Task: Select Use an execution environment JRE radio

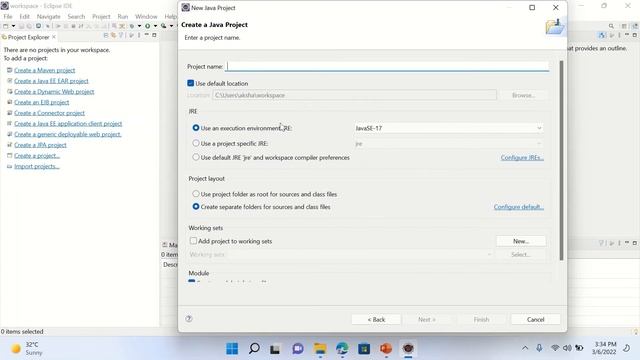Action: pyautogui.click(x=196, y=128)
